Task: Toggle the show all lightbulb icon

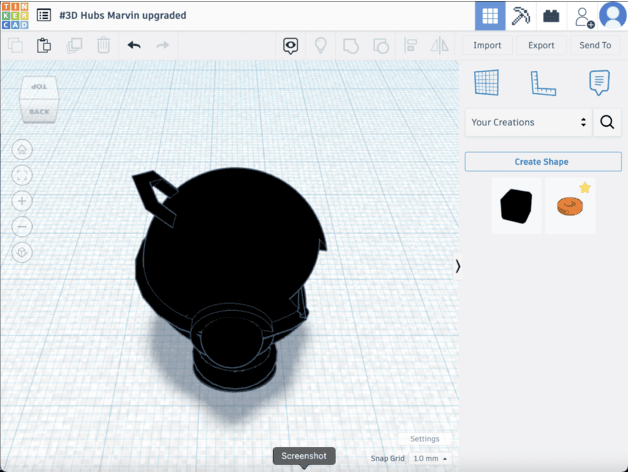Action: (320, 45)
